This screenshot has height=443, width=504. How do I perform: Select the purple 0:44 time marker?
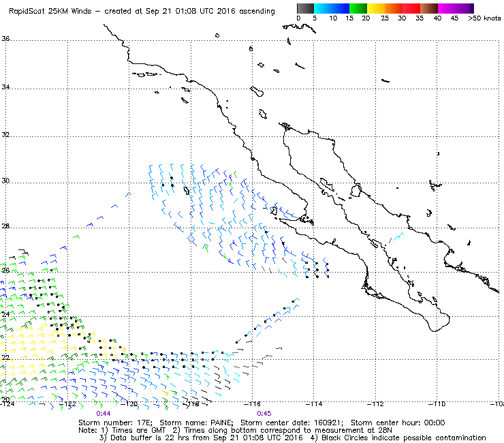tap(103, 414)
